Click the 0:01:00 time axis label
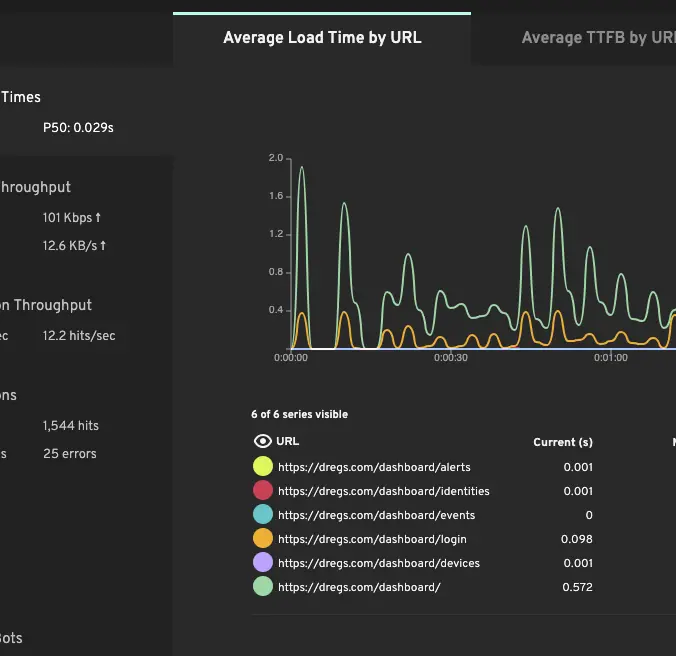 (x=610, y=358)
